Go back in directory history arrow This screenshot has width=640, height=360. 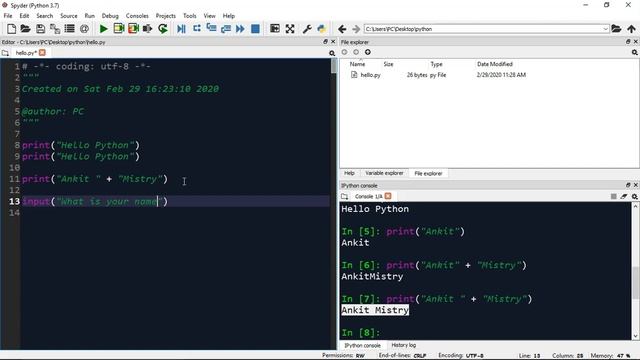342,29
